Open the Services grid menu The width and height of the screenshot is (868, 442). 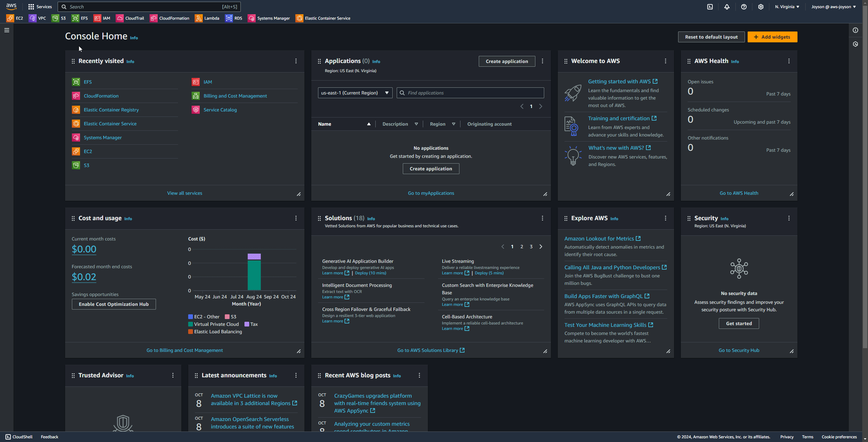click(x=40, y=7)
